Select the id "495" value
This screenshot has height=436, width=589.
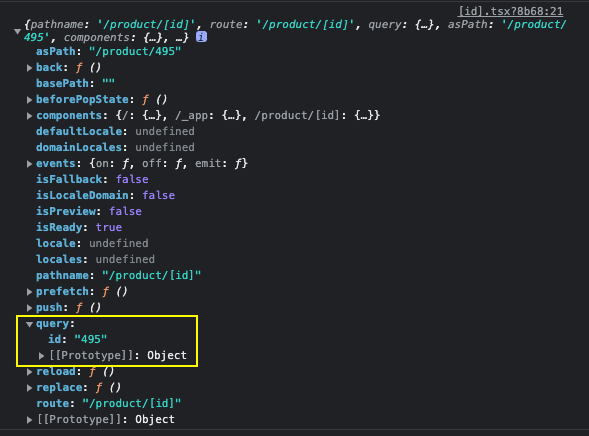coord(91,339)
